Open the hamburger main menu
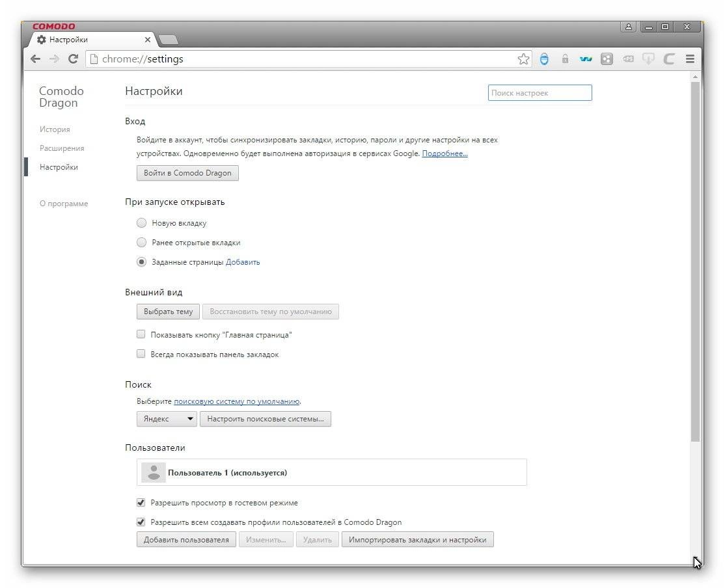725x588 pixels. click(x=690, y=59)
